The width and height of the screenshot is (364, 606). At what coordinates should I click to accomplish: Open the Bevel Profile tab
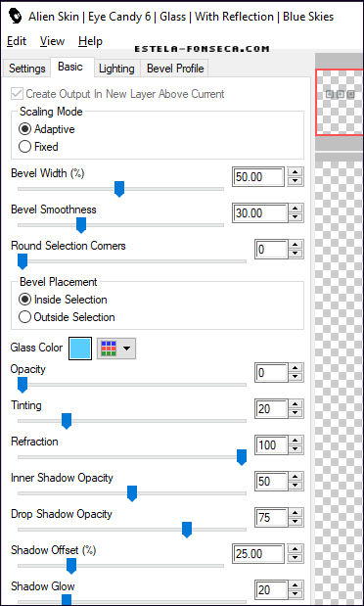pyautogui.click(x=175, y=69)
